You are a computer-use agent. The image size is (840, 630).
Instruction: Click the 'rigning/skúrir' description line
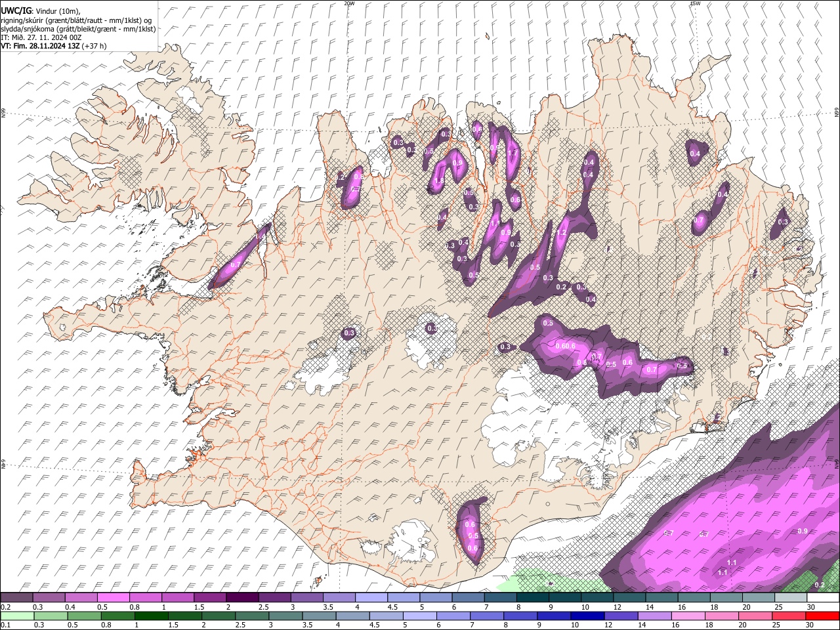click(76, 20)
